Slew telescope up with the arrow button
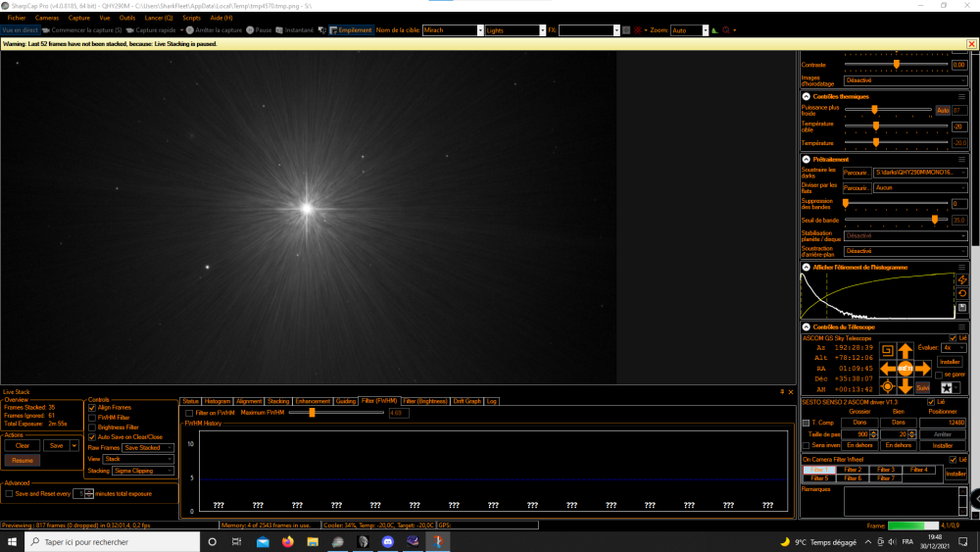 [x=905, y=351]
